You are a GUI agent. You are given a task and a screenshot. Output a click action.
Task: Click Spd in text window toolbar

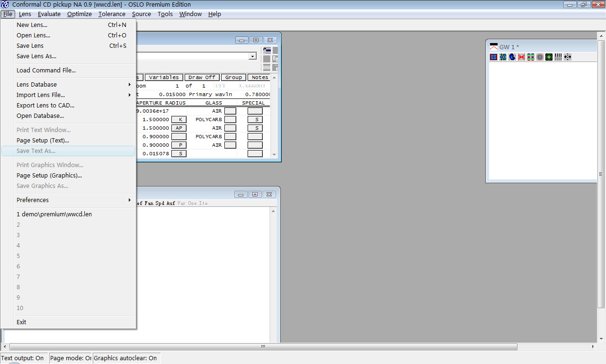(160, 203)
